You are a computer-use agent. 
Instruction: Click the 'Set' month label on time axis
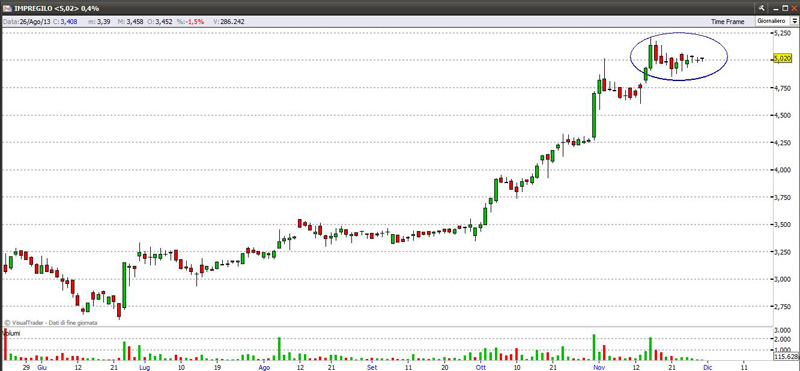coord(372,366)
